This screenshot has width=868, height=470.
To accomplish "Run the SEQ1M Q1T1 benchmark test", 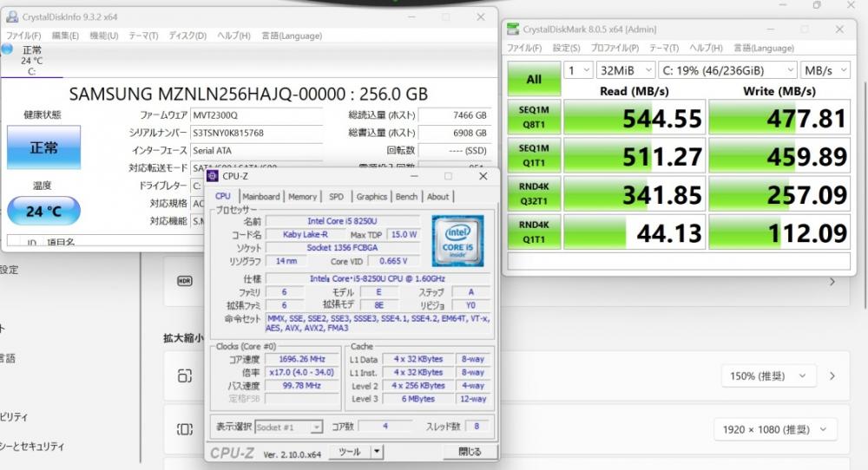I will point(534,155).
